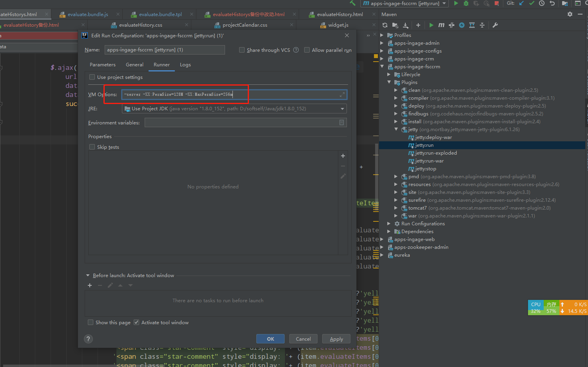Click Execute Maven Goal 'm' icon
This screenshot has height=367, width=588.
click(x=441, y=25)
